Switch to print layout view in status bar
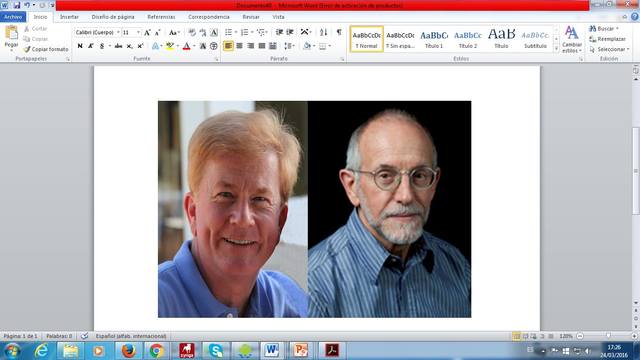The height and width of the screenshot is (360, 640). click(x=516, y=336)
